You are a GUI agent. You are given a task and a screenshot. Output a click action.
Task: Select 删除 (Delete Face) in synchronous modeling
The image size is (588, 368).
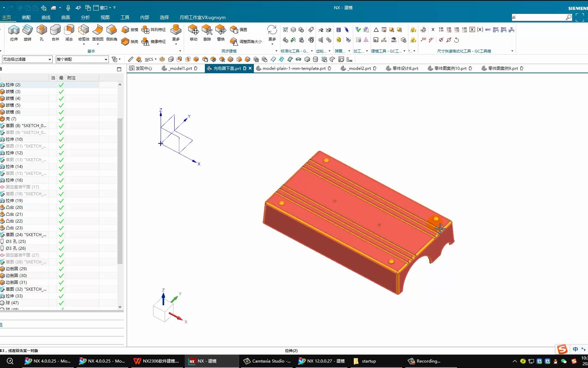click(x=207, y=33)
